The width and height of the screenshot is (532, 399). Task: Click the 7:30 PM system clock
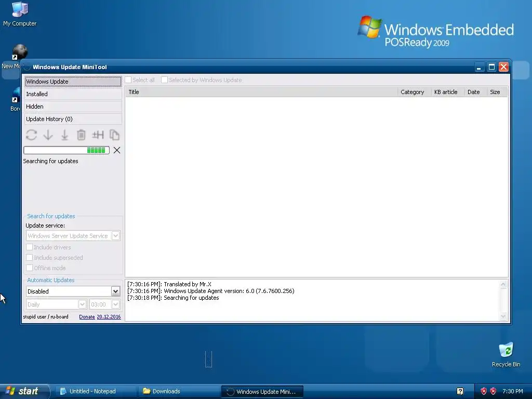click(513, 391)
